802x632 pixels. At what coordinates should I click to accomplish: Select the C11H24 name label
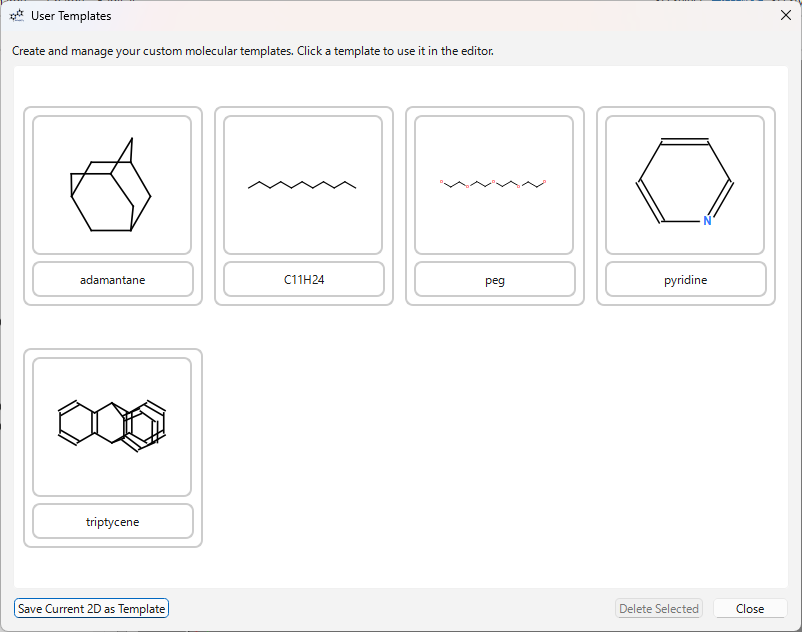[x=304, y=280]
